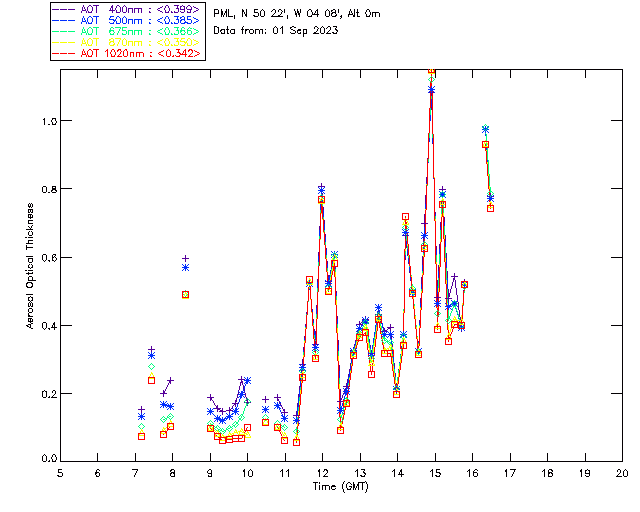Click the x-axis tick label 15
This screenshot has width=640, height=512.
tap(435, 473)
